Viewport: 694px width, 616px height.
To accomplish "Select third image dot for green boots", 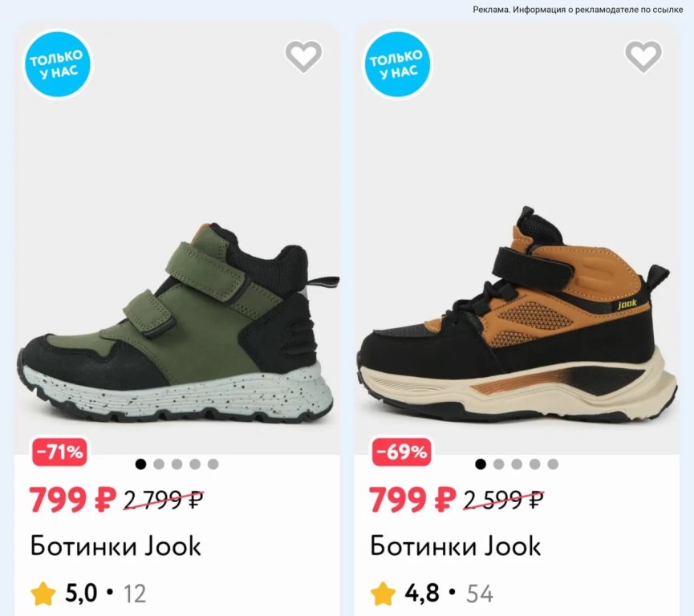I will click(x=177, y=464).
